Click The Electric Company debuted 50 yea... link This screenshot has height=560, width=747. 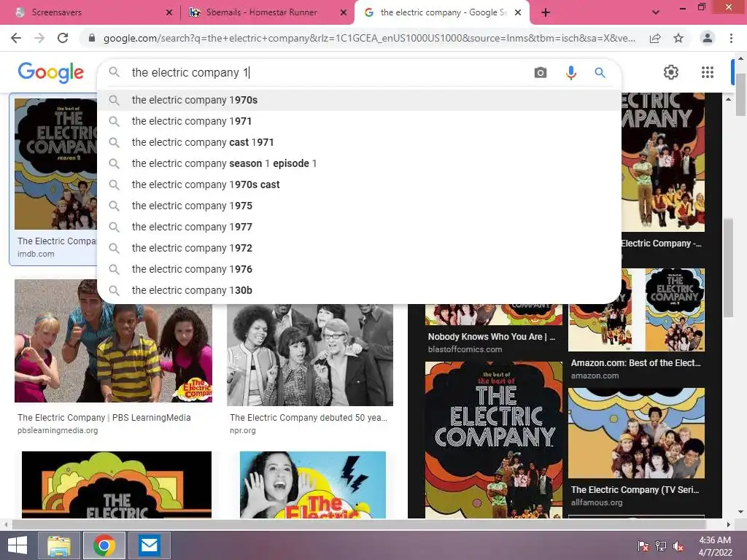click(x=309, y=418)
